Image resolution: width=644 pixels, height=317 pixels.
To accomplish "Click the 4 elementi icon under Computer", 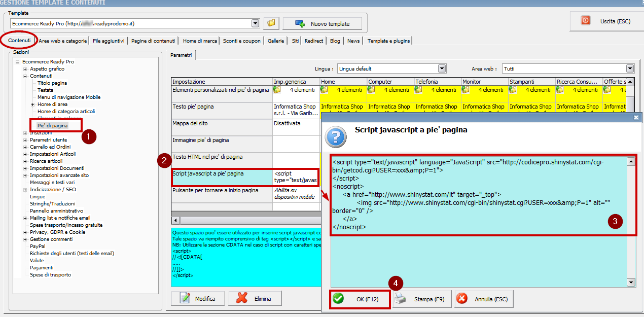I will 372,90.
